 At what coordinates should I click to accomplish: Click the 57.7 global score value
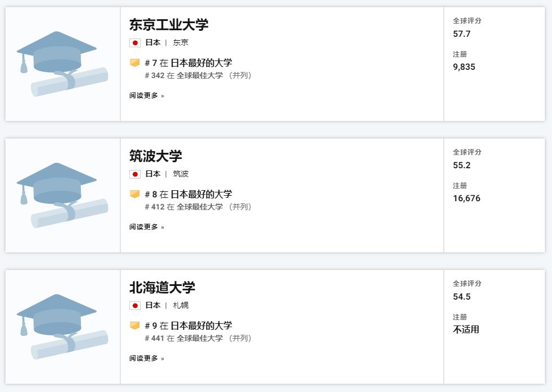tap(462, 34)
